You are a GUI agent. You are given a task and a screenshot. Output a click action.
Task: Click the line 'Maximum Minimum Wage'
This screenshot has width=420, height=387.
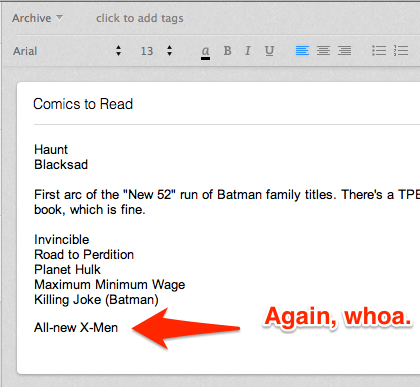tap(109, 284)
